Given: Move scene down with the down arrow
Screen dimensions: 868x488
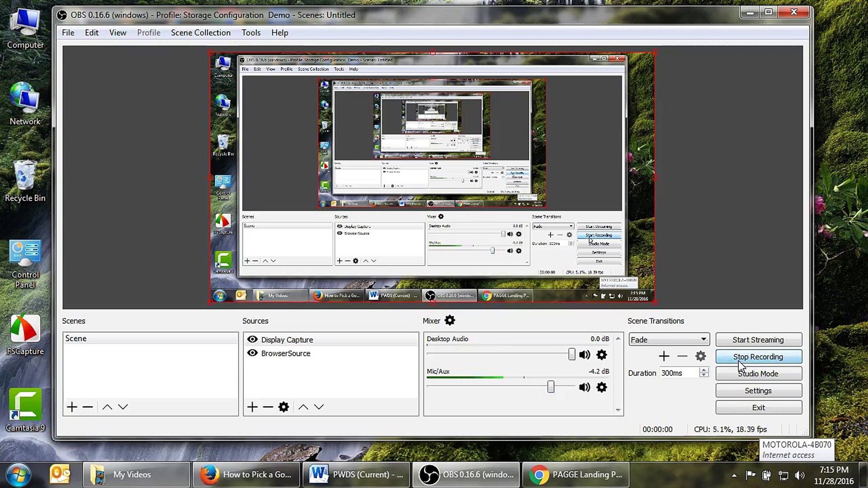Looking at the screenshot, I should [x=123, y=407].
